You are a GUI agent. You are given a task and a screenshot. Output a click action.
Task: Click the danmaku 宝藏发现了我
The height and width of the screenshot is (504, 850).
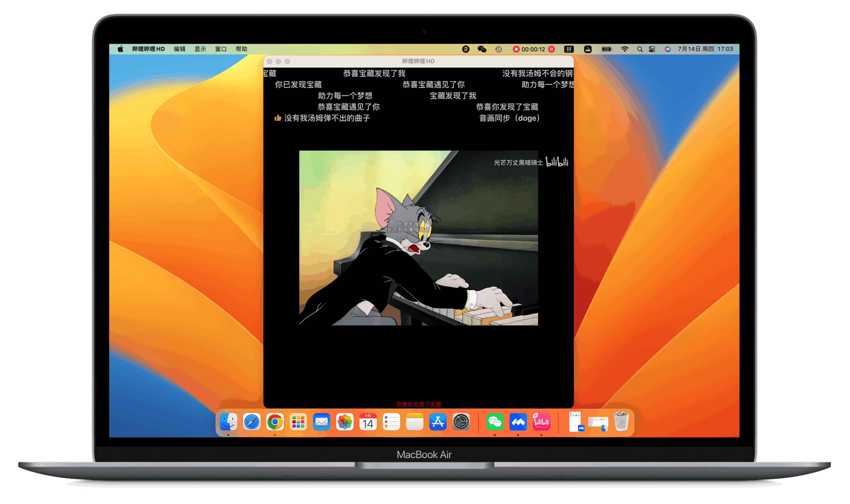point(453,96)
